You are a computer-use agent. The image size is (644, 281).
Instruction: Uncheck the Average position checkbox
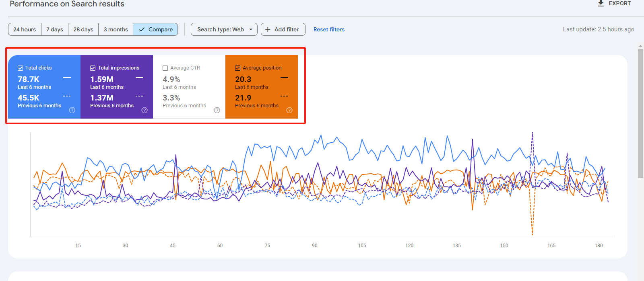pos(237,68)
